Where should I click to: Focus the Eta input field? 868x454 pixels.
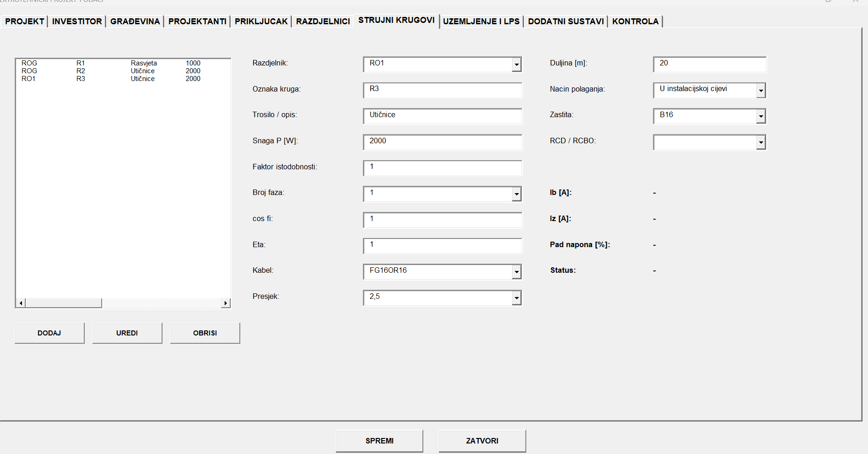(x=442, y=246)
